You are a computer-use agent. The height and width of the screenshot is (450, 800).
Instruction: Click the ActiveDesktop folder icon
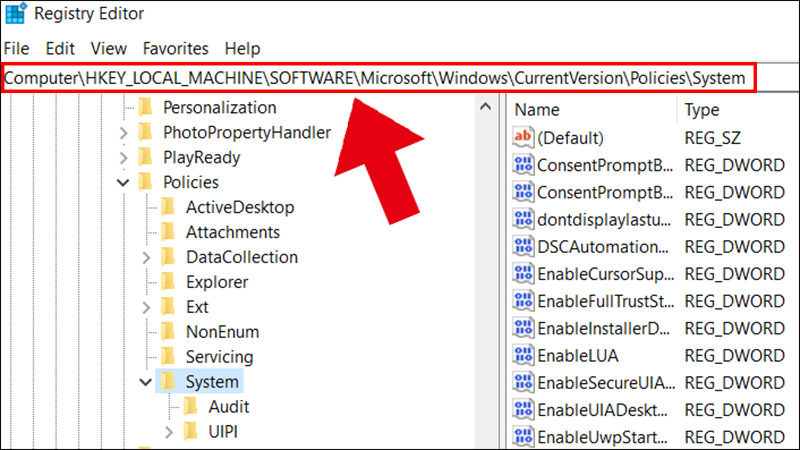[x=168, y=207]
